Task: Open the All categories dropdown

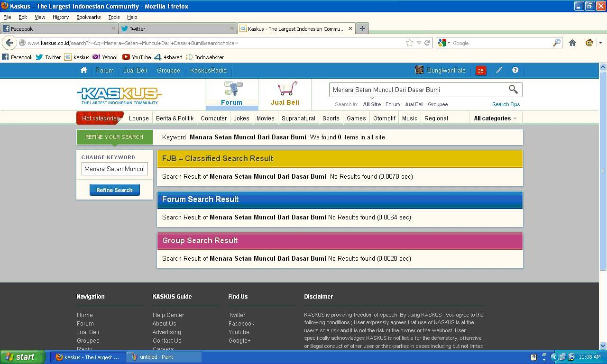Action: (x=495, y=118)
